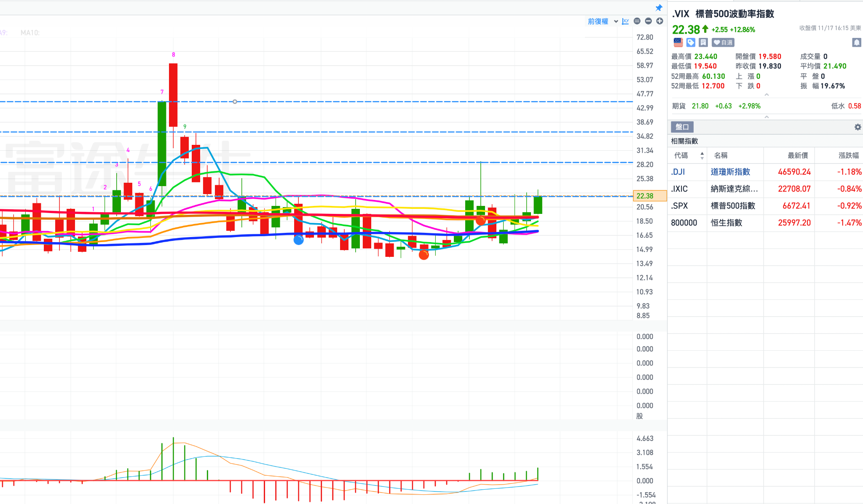This screenshot has width=863, height=504.
Task: Click the US flag market icon
Action: tap(678, 42)
